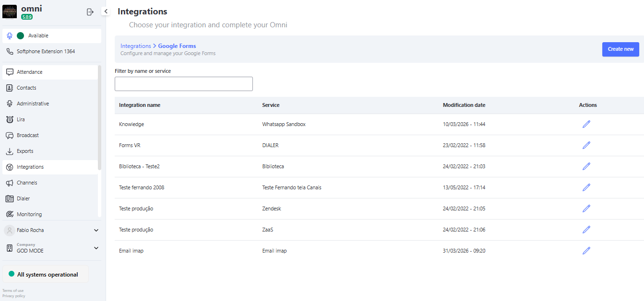
Task: Click the Fabio Rocha user avatar
Action: click(x=9, y=230)
